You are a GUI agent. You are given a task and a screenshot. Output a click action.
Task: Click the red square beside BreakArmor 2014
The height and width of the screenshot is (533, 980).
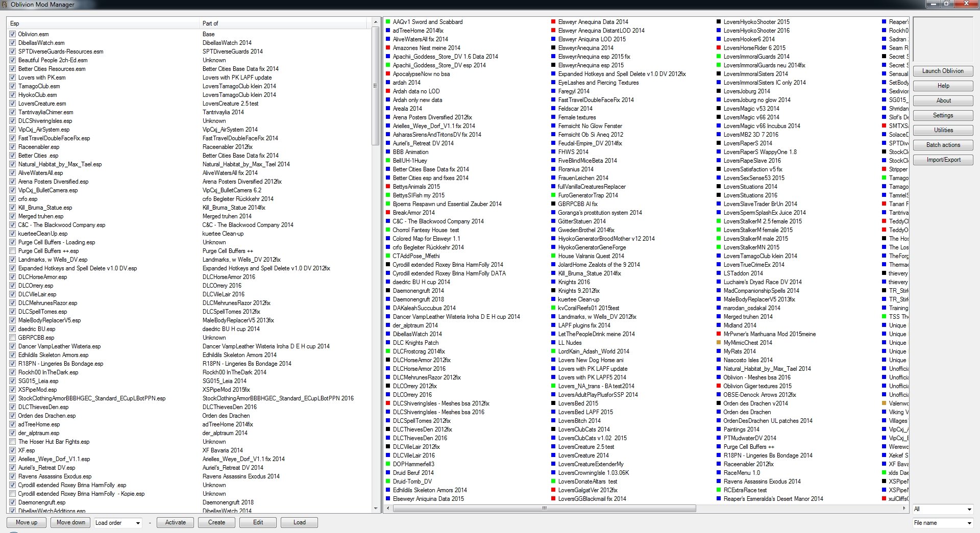coord(388,213)
